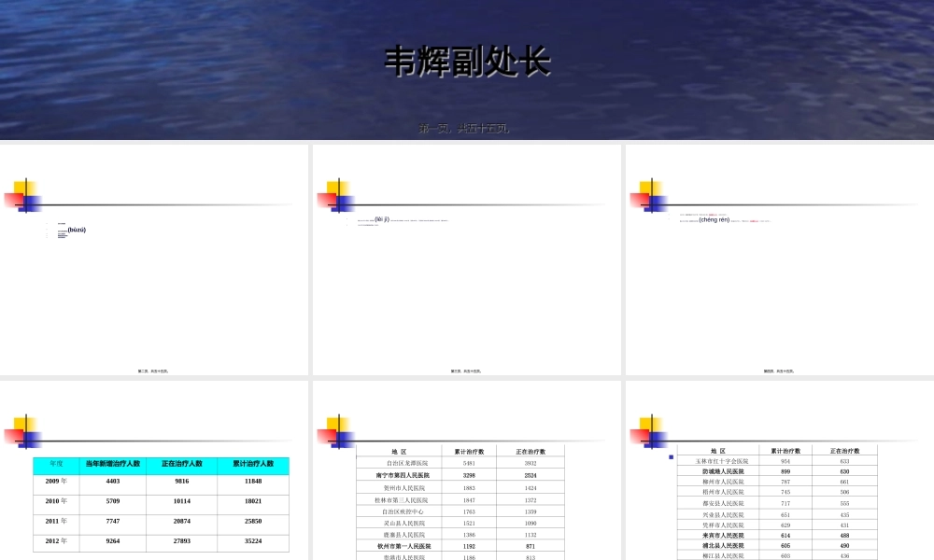Click the footer 第一页，共五十五页 text
The height and width of the screenshot is (560, 934).
(466, 129)
